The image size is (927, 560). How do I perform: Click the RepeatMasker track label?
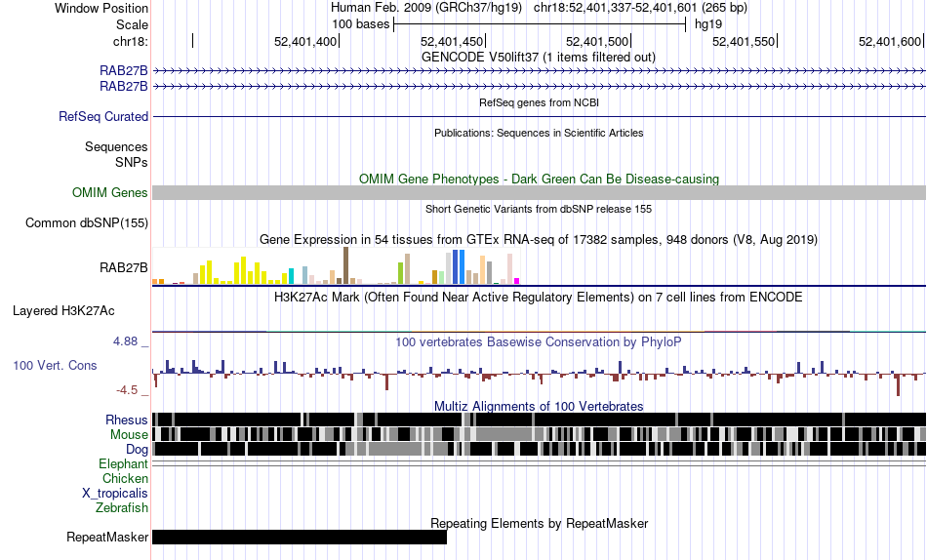107,537
